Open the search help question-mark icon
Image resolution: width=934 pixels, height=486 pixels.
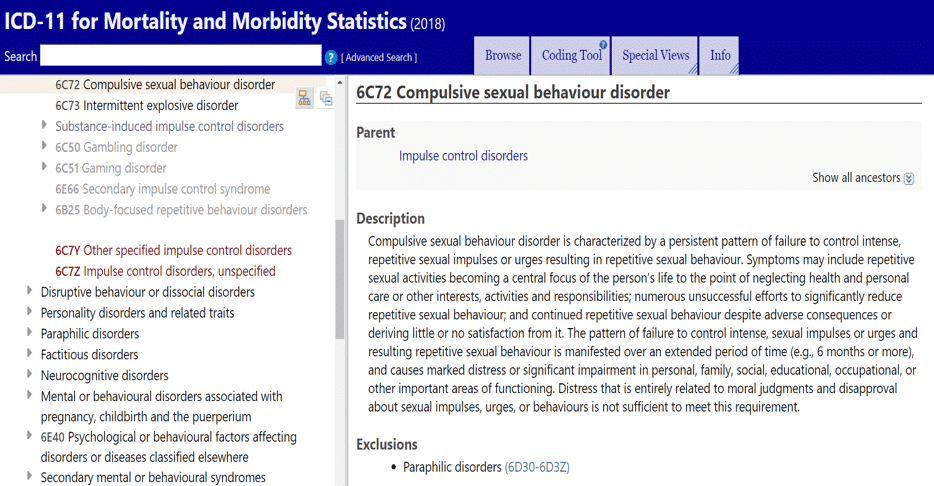pyautogui.click(x=331, y=58)
